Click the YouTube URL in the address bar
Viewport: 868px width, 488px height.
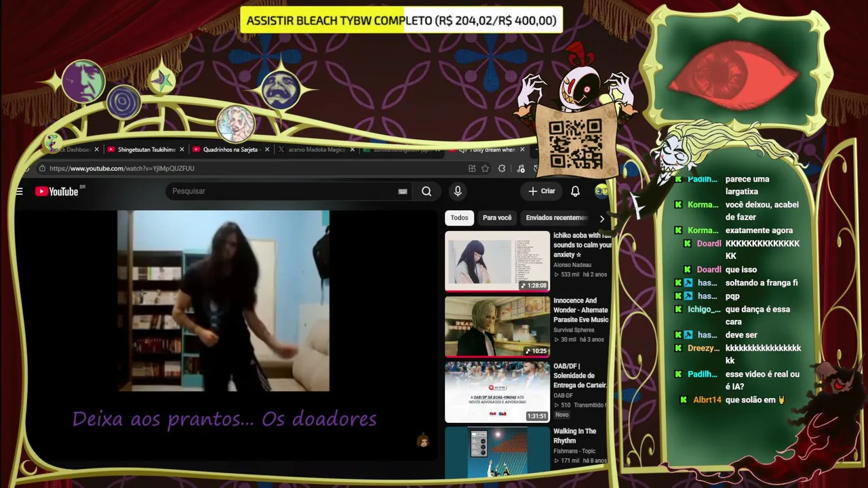(x=122, y=168)
